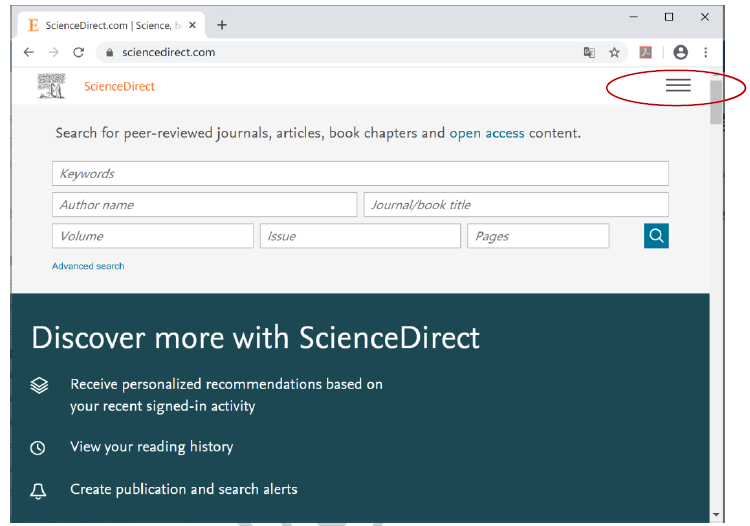Viewport: 750px width, 526px height.
Task: Click the translate page icon
Action: (589, 52)
